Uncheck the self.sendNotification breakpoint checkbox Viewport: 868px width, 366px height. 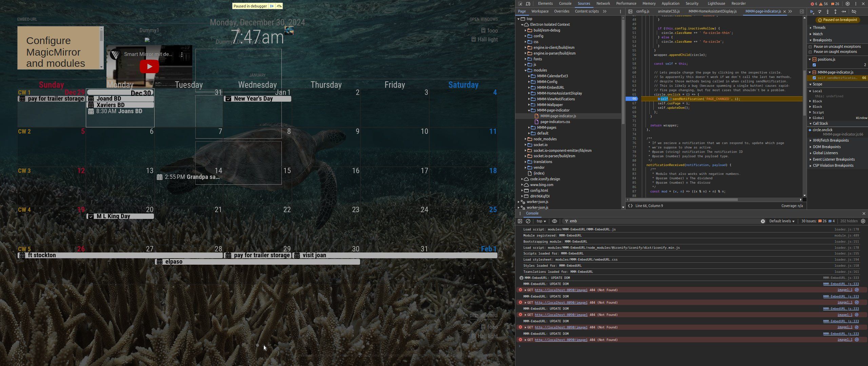point(814,78)
